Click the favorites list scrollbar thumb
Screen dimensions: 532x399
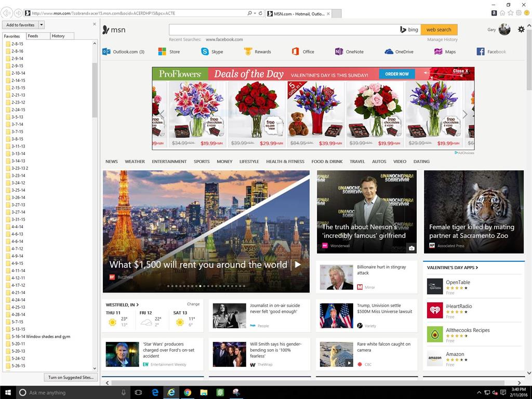(x=95, y=90)
